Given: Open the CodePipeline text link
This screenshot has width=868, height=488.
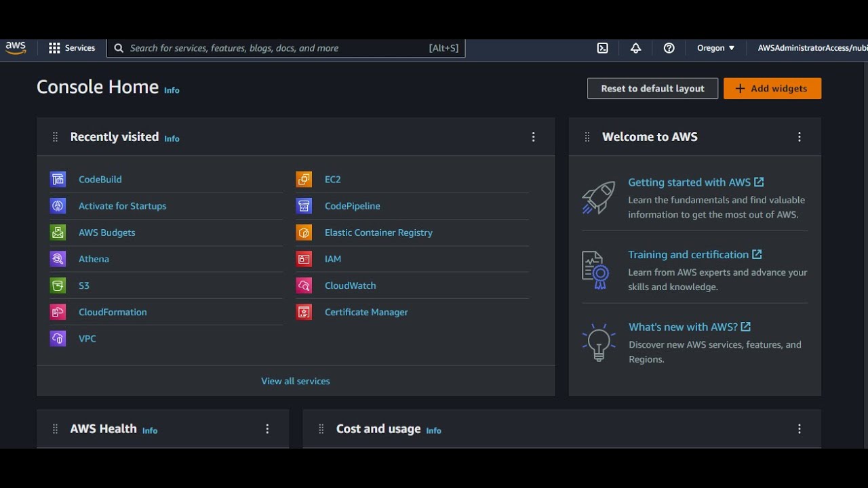Looking at the screenshot, I should click(353, 206).
